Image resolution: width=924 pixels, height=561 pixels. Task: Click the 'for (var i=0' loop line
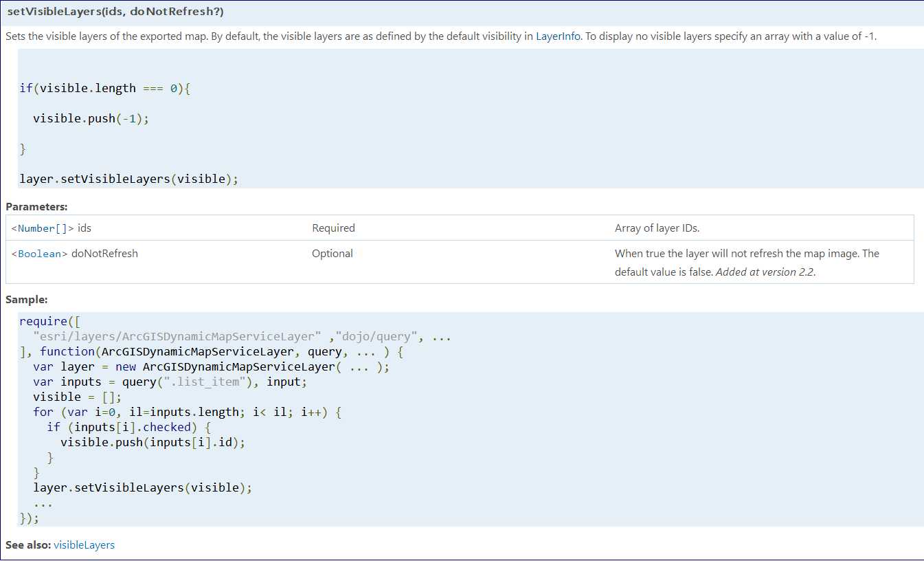187,412
